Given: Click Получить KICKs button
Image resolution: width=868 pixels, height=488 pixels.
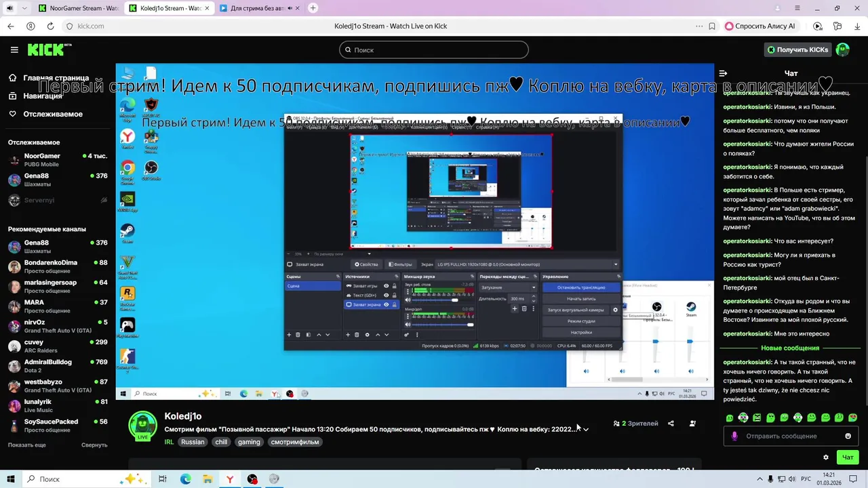Looking at the screenshot, I should 797,49.
